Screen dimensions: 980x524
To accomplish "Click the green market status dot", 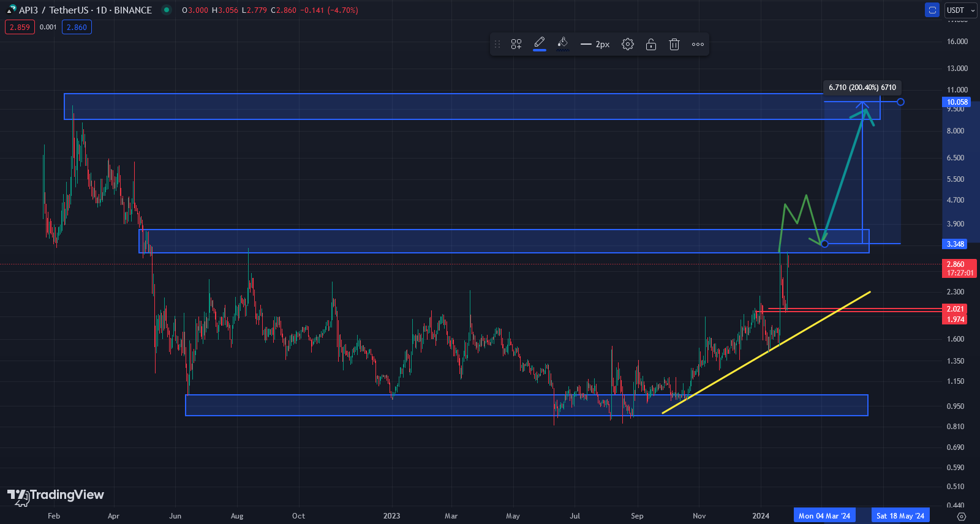I will 166,10.
